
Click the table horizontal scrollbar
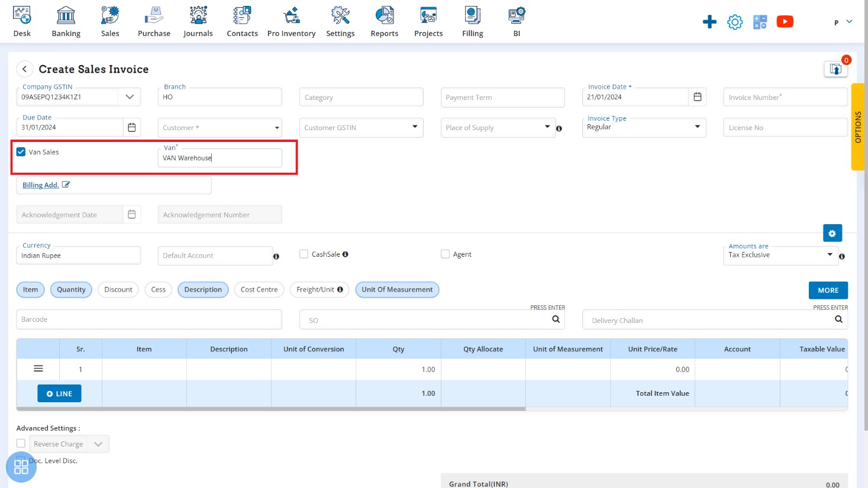pos(271,409)
